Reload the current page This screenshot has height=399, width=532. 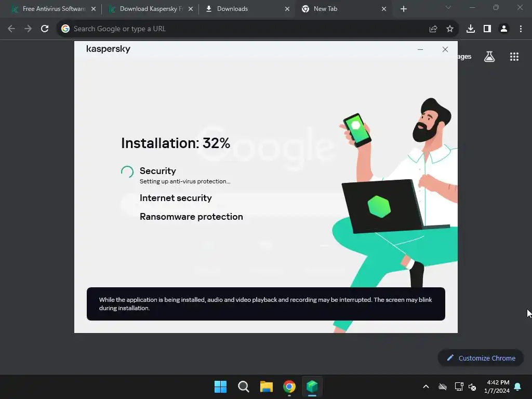coord(45,29)
